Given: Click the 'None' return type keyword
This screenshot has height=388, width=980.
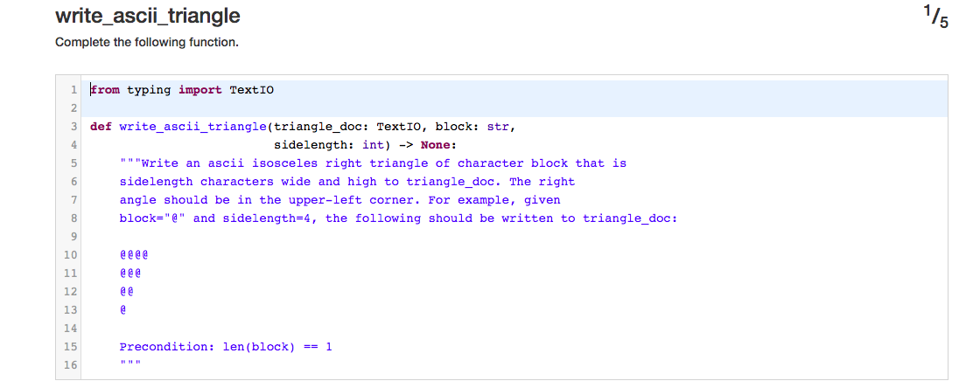Looking at the screenshot, I should tap(436, 145).
